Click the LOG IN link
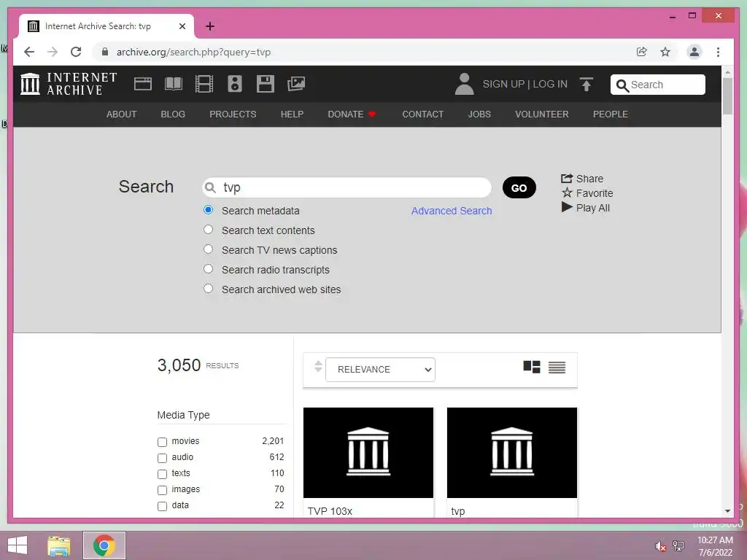Viewport: 747px width, 560px height. click(550, 84)
